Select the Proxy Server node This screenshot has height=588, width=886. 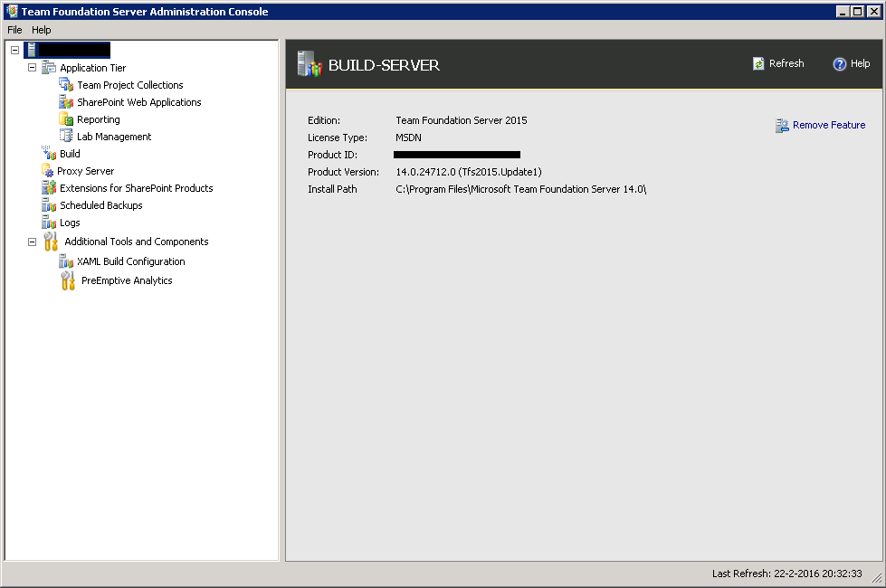[x=85, y=171]
